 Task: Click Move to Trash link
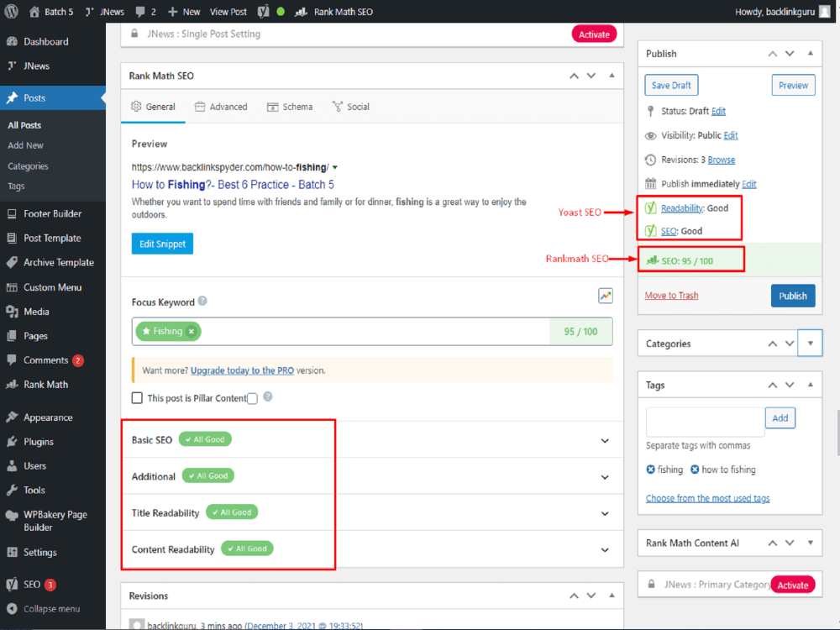(x=671, y=295)
